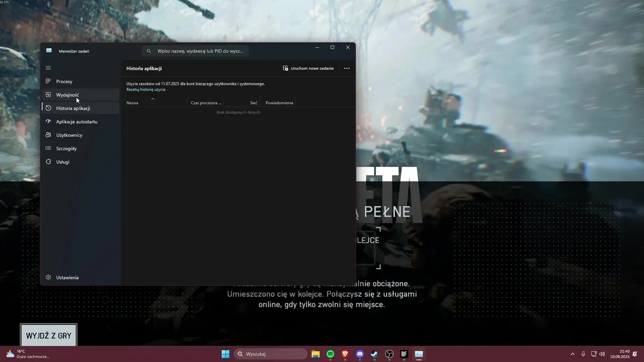The width and height of the screenshot is (644, 362).
Task: Maximize the Menedżer zadań window
Action: [332, 47]
